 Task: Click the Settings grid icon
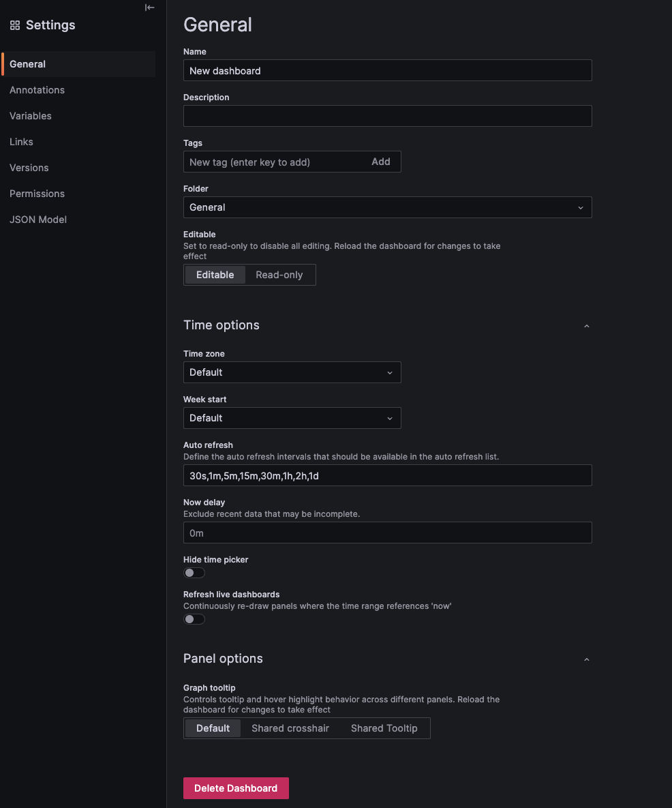coord(14,25)
